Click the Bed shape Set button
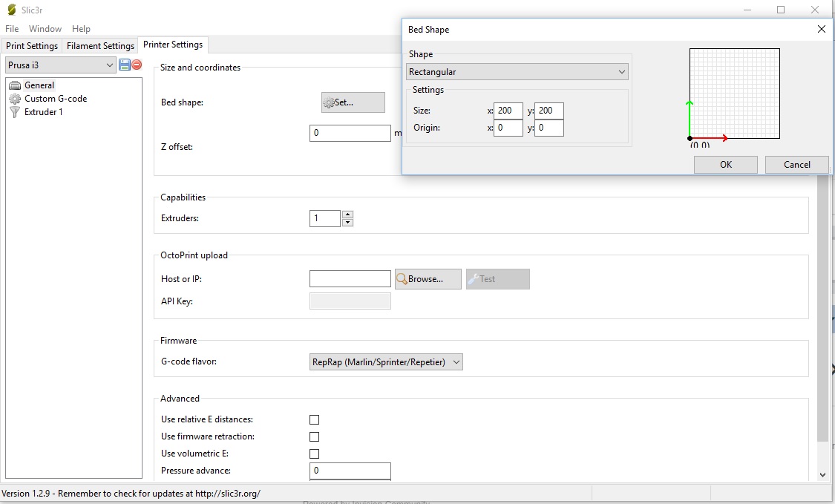835x504 pixels. (353, 102)
